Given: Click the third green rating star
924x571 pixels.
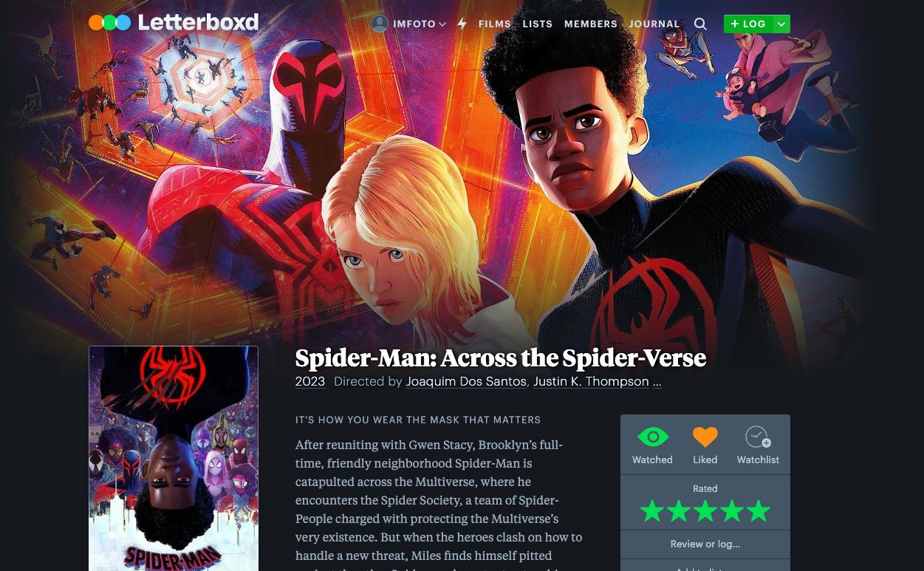Looking at the screenshot, I should tap(705, 511).
